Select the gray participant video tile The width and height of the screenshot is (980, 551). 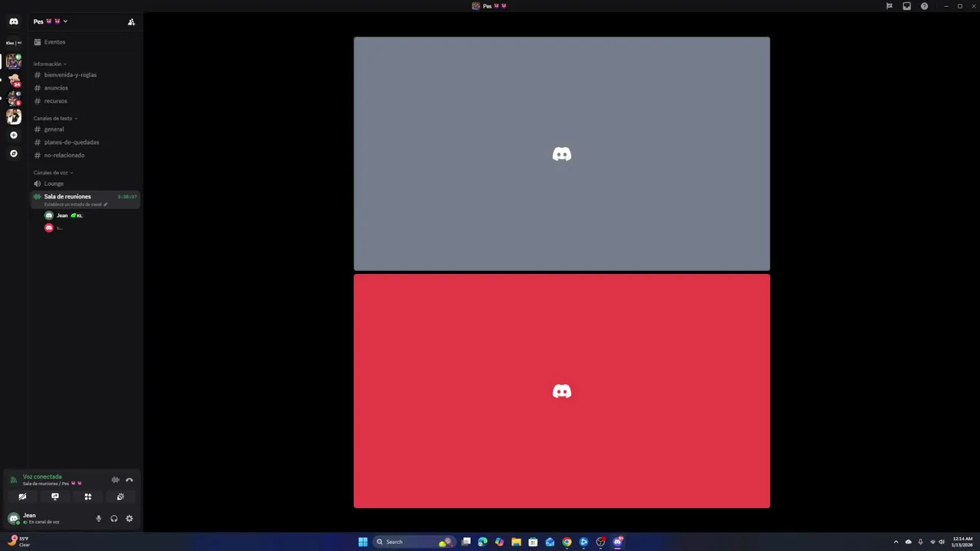click(562, 154)
